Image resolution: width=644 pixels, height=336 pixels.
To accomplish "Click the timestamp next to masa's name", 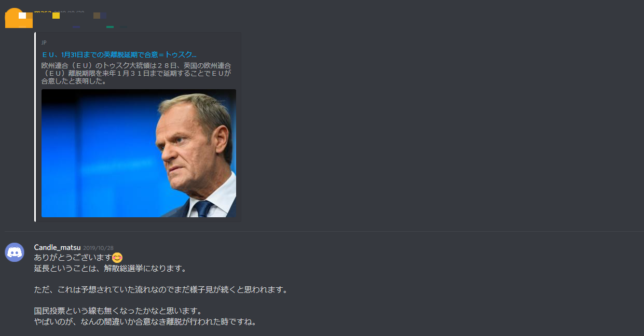I will click(69, 11).
